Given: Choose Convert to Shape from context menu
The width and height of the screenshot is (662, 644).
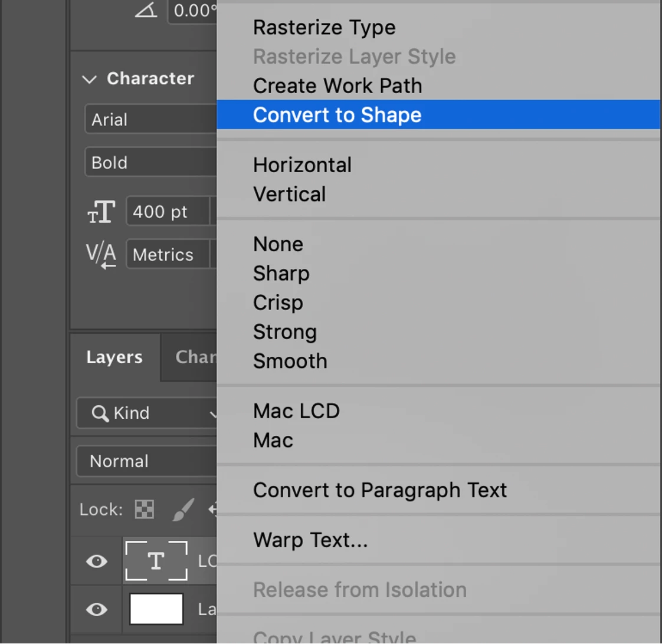Looking at the screenshot, I should tap(337, 115).
